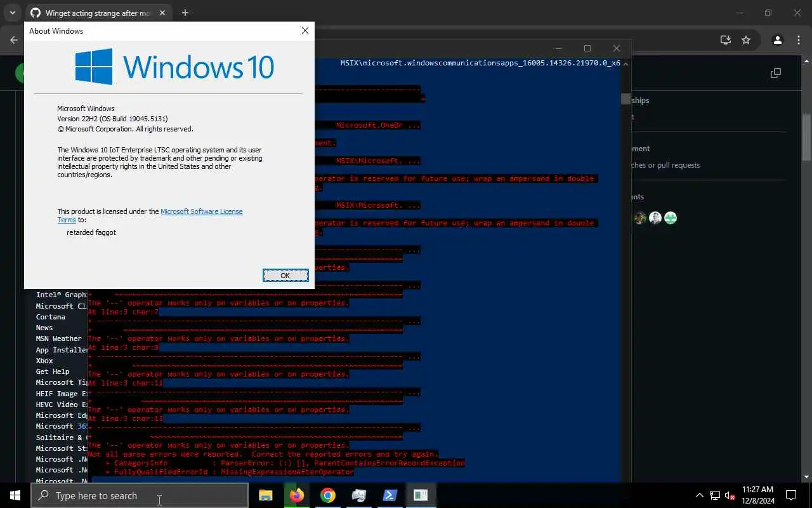Click 'Intel® Graph' in the terminal list

pyautogui.click(x=62, y=295)
